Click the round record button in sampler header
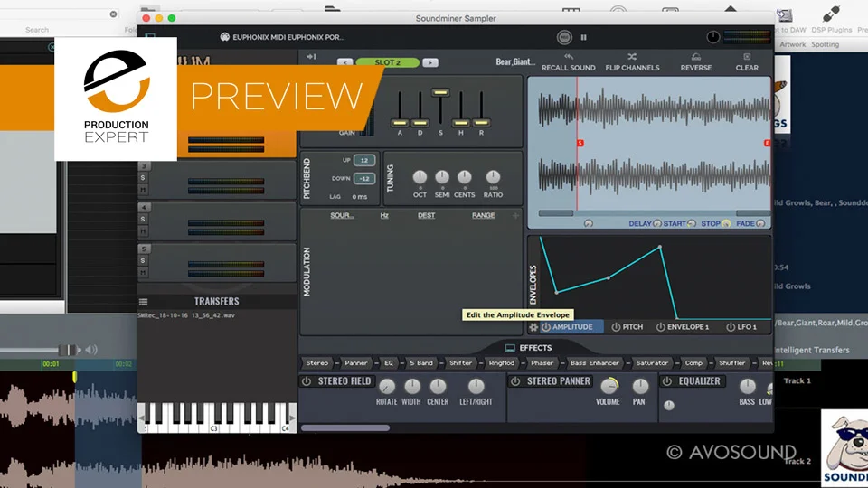 pyautogui.click(x=564, y=37)
